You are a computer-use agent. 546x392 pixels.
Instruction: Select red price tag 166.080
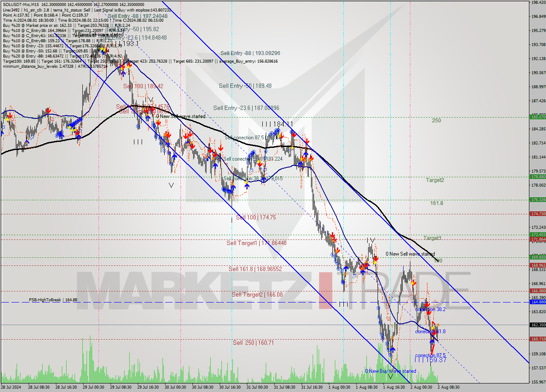537,291
